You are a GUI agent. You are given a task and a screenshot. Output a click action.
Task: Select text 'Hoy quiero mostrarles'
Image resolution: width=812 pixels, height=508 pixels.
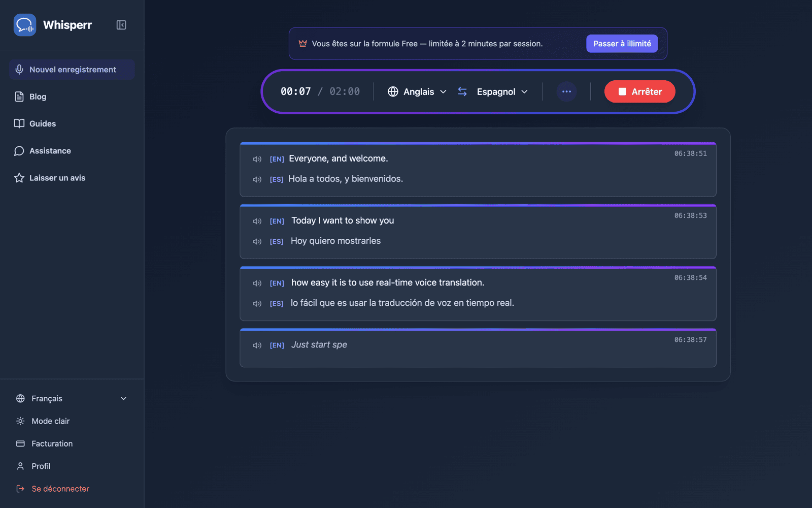(x=335, y=241)
